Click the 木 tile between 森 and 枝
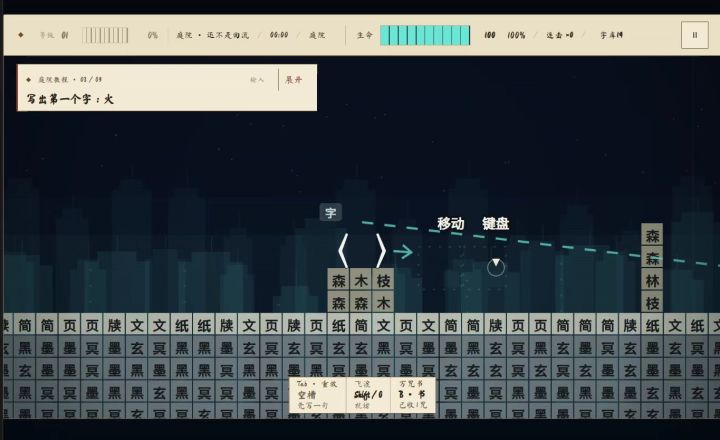 pos(361,280)
